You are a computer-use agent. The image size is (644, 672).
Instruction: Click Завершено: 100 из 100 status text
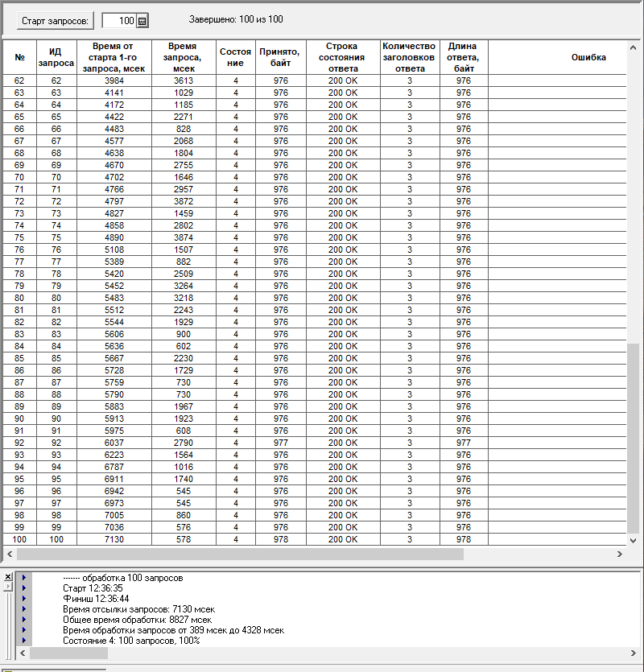pos(236,19)
